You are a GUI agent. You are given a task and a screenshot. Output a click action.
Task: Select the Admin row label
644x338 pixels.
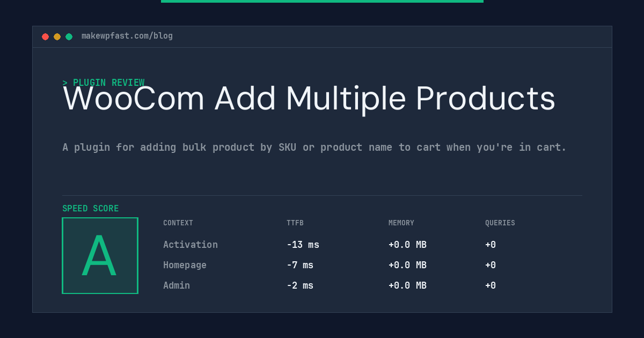(x=177, y=285)
